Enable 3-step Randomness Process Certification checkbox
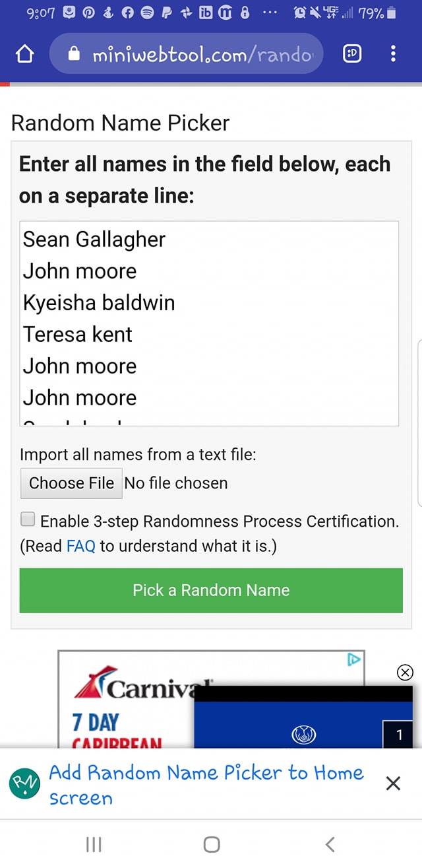 click(28, 519)
